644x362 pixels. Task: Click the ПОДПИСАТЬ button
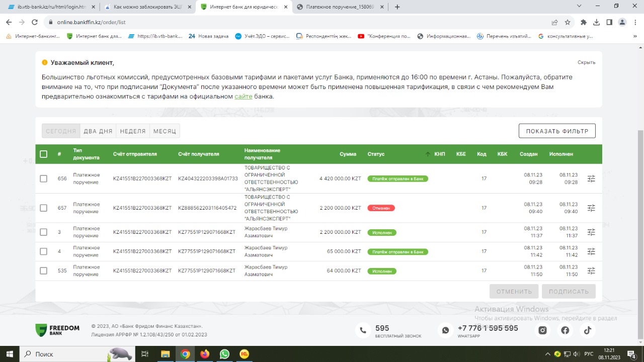point(569,292)
